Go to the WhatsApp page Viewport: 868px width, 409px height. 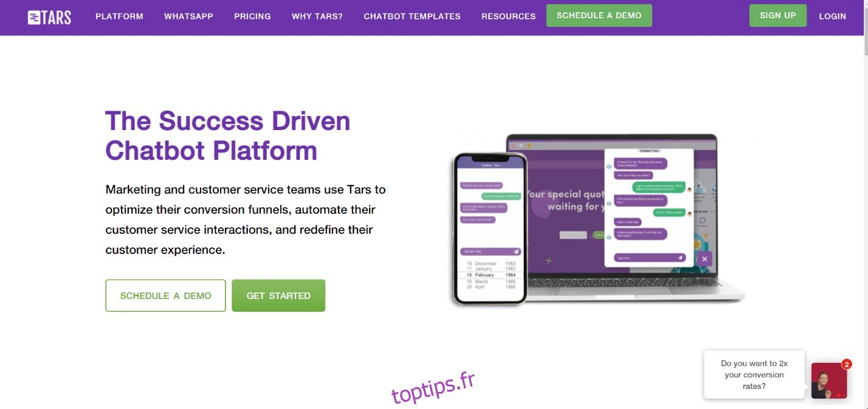coord(188,16)
